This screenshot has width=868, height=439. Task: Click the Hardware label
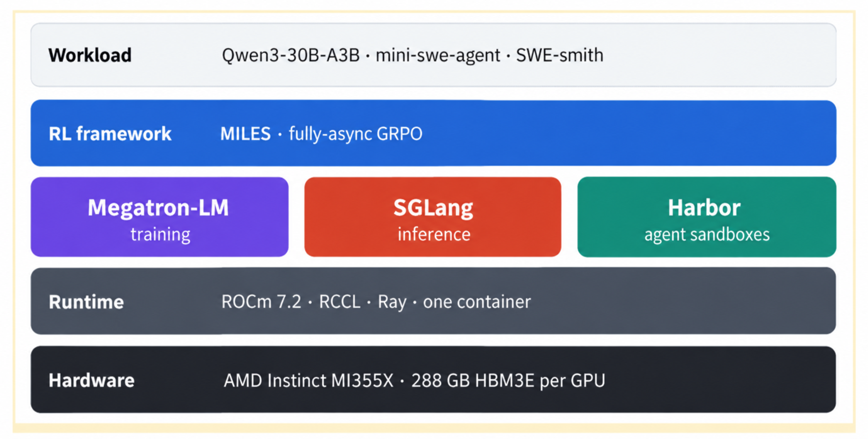[x=92, y=381]
